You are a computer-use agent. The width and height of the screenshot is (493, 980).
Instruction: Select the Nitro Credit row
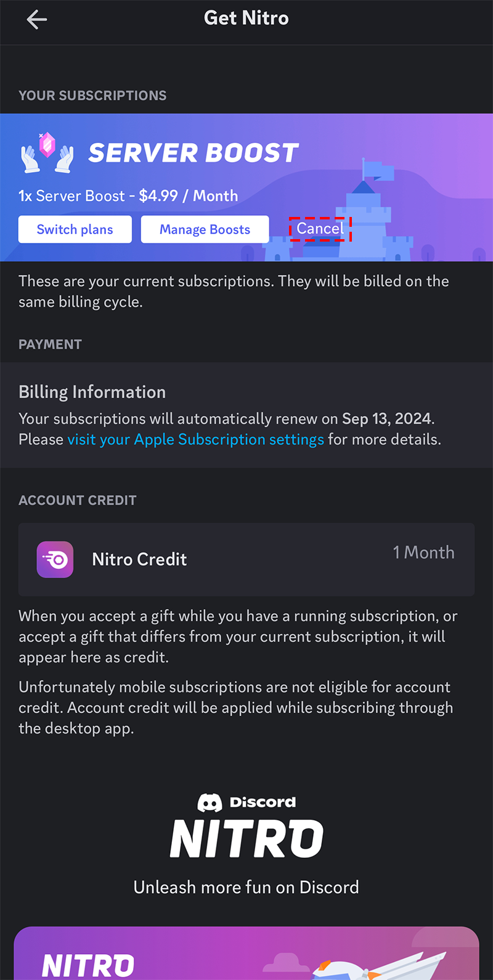coord(246,560)
